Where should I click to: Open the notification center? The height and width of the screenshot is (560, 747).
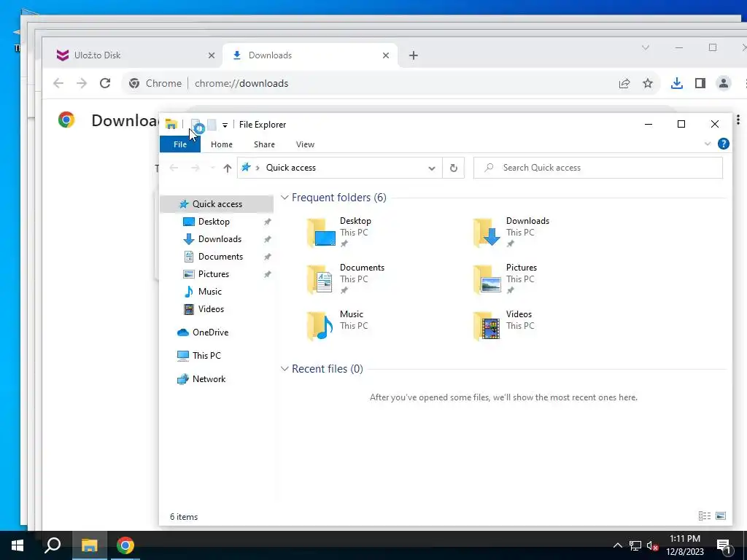click(724, 546)
